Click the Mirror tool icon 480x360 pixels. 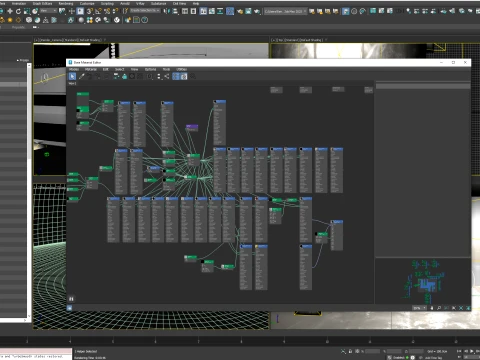pos(167,11)
